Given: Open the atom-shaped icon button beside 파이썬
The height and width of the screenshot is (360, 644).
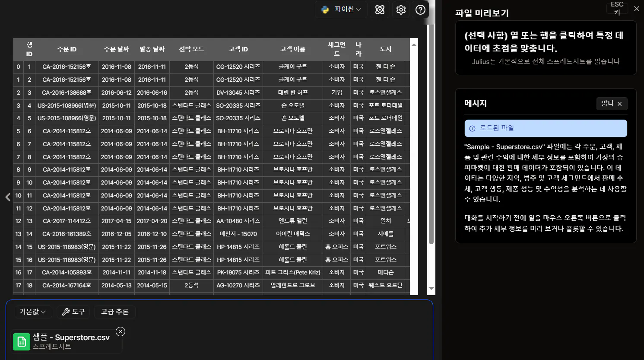Looking at the screenshot, I should pos(380,10).
